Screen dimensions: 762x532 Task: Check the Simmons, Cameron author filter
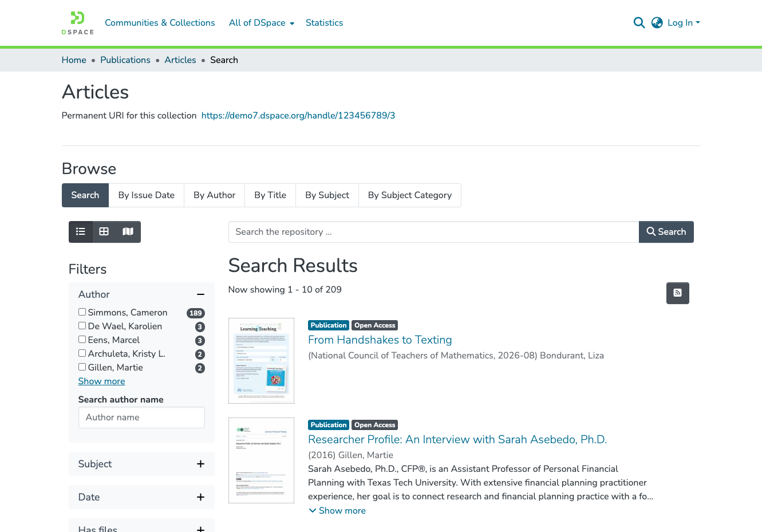click(x=82, y=312)
